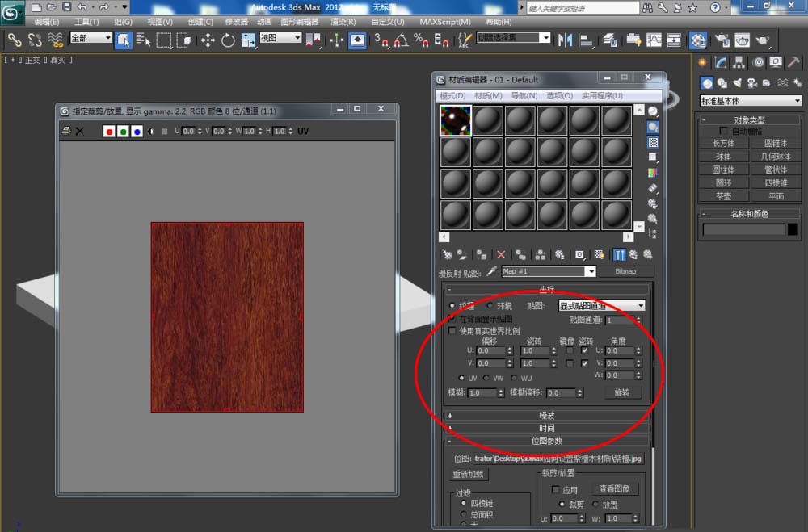Click the Align tool icon
This screenshot has width=808, height=532.
586,40
